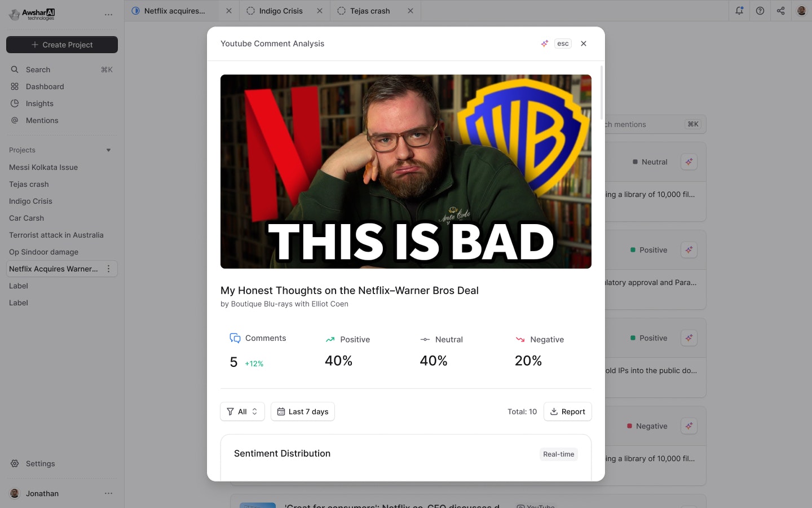Open Mentions in the sidebar
Screen dimensions: 812x508
[x=62, y=120]
